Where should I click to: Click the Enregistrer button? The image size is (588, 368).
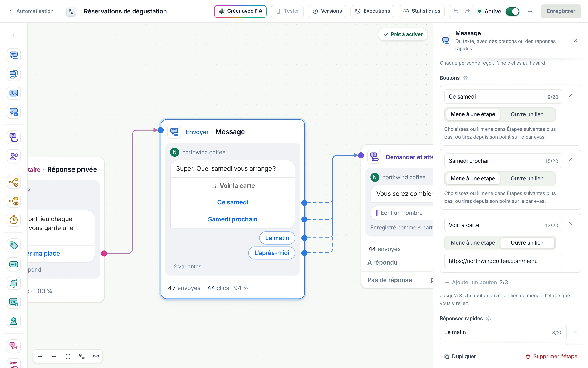pos(561,11)
